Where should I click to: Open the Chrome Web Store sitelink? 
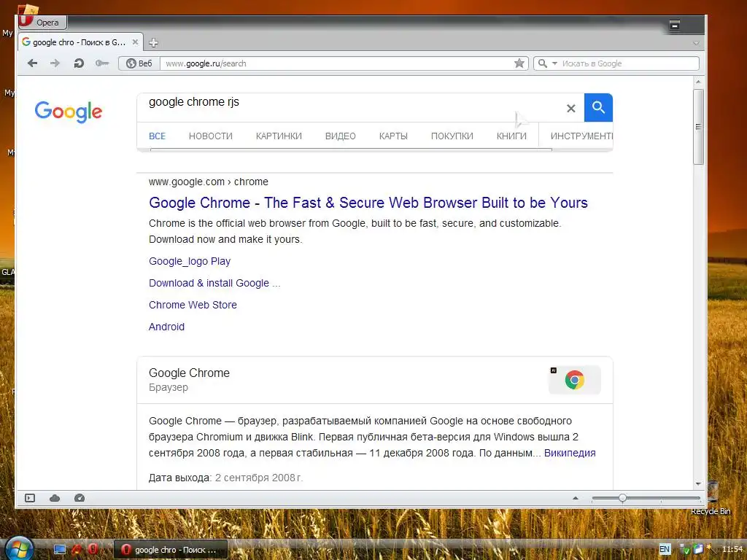pyautogui.click(x=193, y=306)
